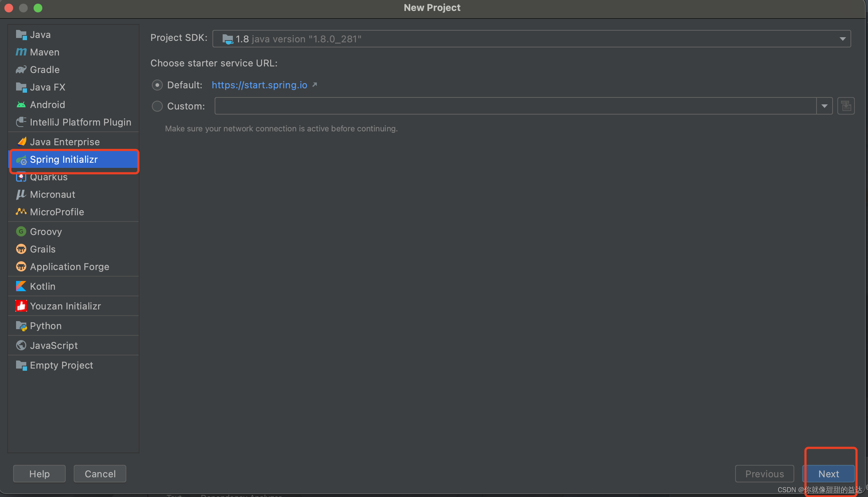This screenshot has width=868, height=497.
Task: Select the Android project type in sidebar
Action: (x=47, y=104)
